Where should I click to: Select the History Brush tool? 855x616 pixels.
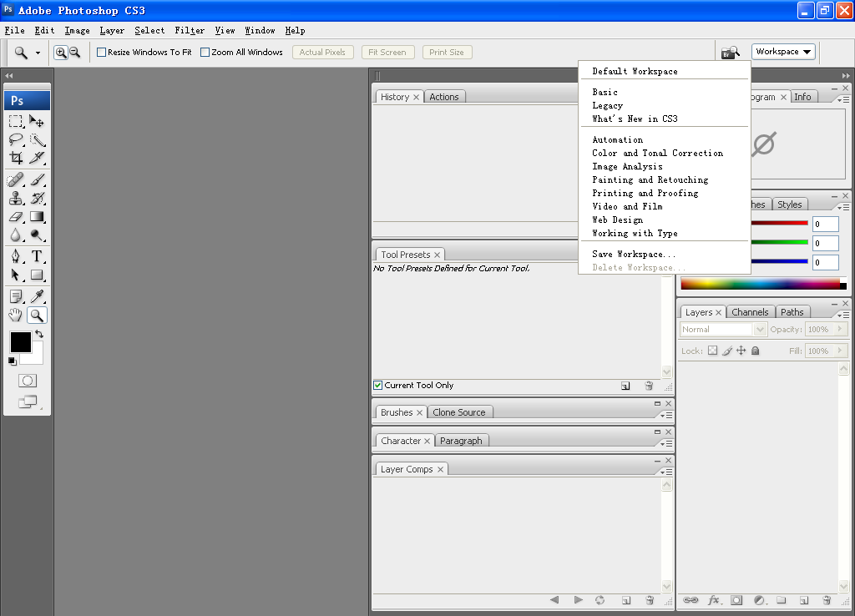click(37, 198)
